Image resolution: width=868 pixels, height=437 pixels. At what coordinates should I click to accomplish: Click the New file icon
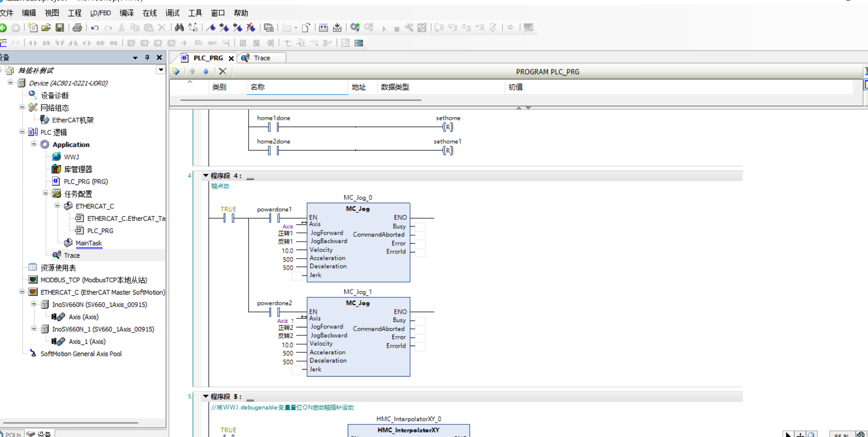(33, 28)
